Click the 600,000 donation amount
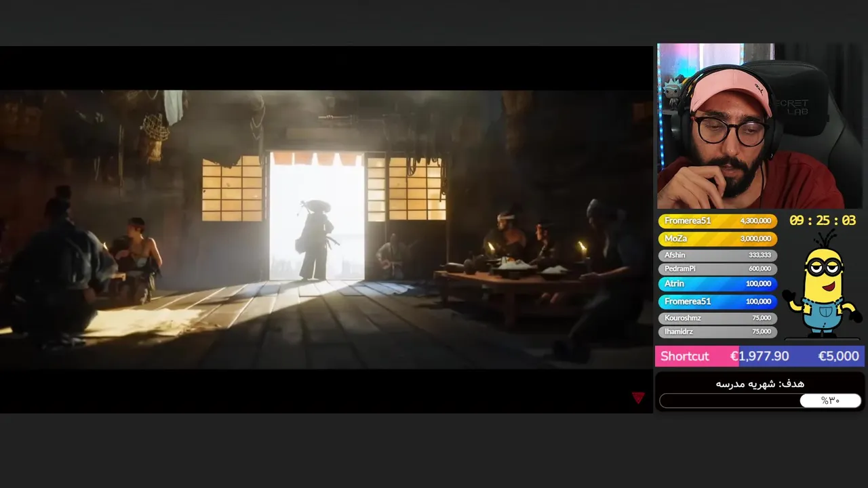Viewport: 868px width, 488px height. (x=759, y=269)
